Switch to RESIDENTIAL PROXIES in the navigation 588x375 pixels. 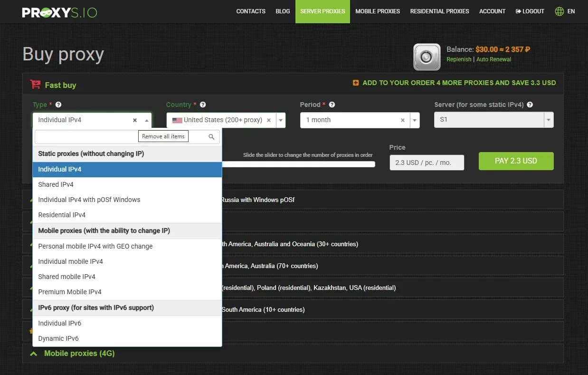point(439,11)
